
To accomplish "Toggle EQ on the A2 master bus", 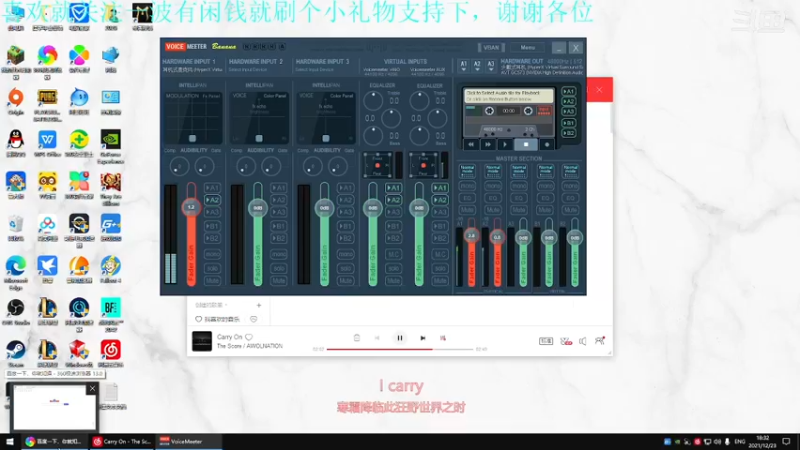I will (493, 198).
